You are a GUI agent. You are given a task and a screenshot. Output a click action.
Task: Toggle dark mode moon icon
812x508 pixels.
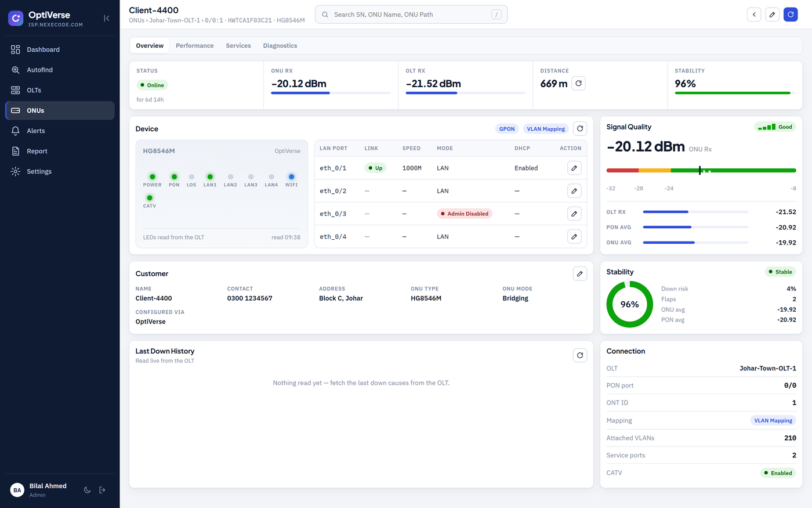point(88,490)
